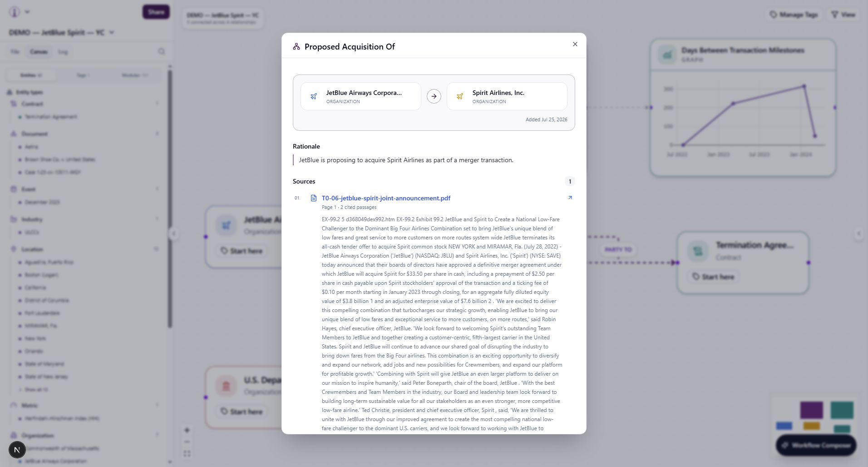Image resolution: width=868 pixels, height=467 pixels.
Task: Click the Rationale sentence about JetBlue acquiring Spirit
Action: [x=406, y=160]
